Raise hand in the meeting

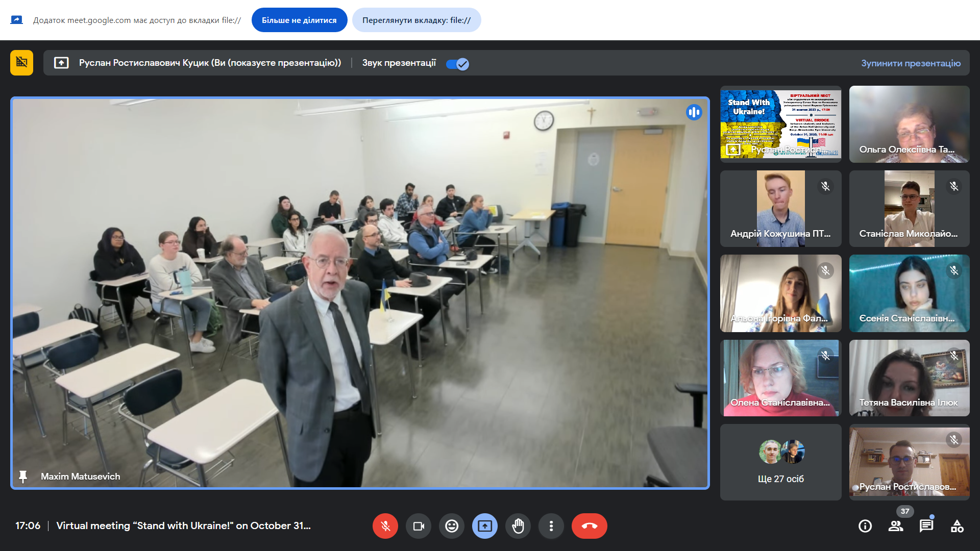point(518,526)
